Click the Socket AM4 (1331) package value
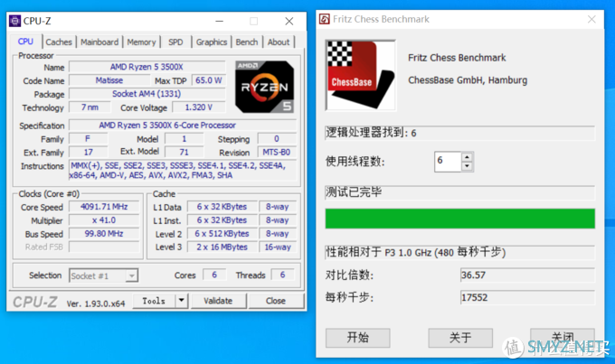 point(147,94)
